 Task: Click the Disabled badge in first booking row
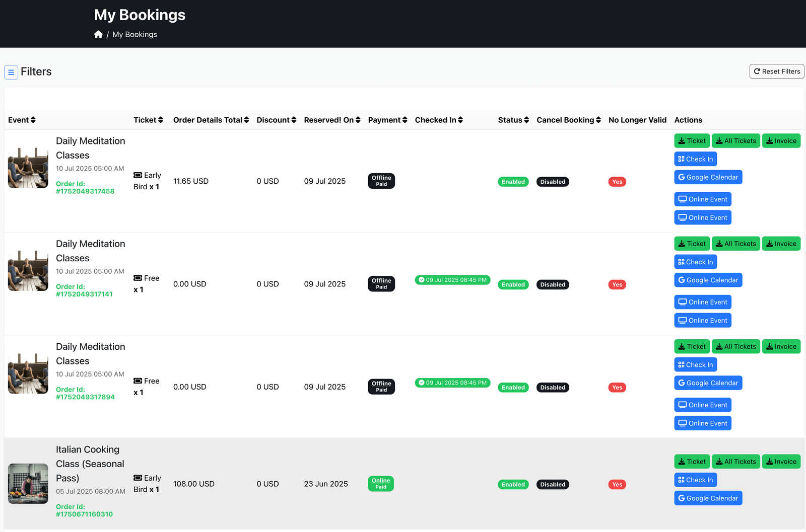tap(553, 182)
